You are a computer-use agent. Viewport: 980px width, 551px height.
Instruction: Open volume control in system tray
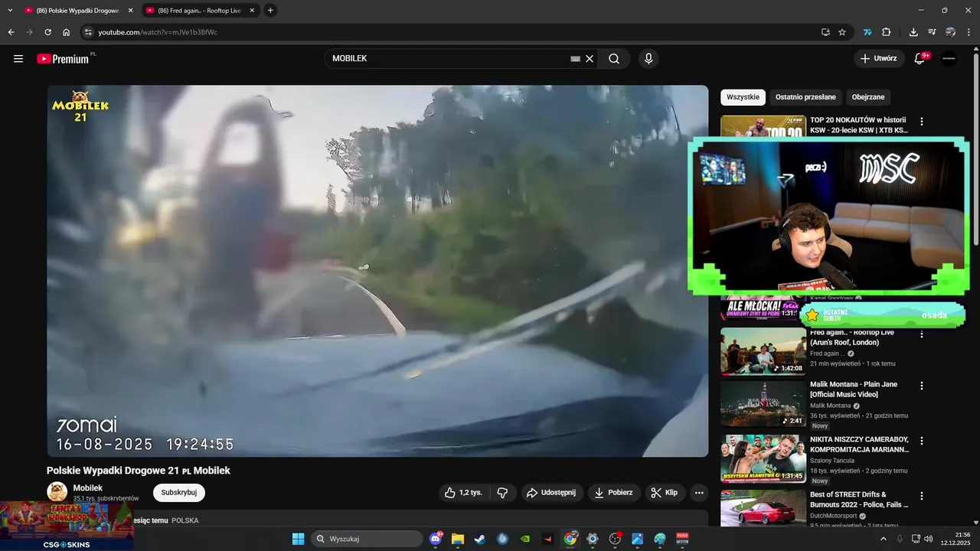tap(929, 539)
